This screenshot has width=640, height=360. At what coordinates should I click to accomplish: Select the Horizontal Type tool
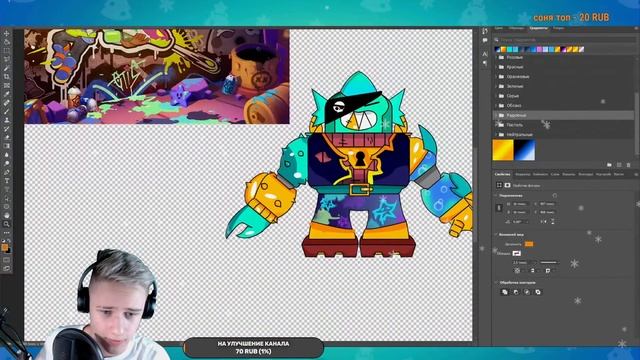click(7, 180)
